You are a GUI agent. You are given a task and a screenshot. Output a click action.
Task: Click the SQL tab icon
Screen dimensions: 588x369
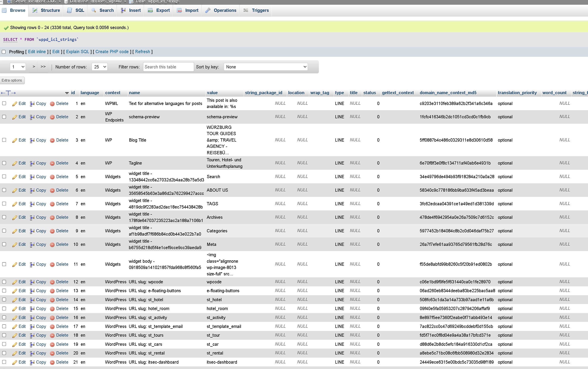(x=69, y=11)
